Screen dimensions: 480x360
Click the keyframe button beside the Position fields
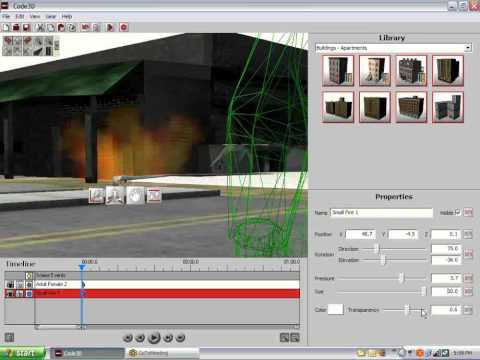pyautogui.click(x=468, y=234)
